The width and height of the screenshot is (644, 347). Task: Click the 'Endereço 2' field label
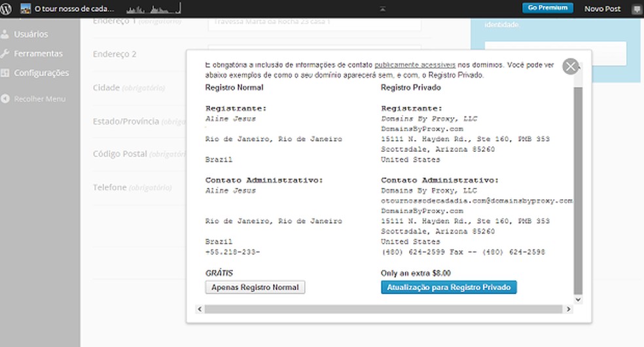115,54
